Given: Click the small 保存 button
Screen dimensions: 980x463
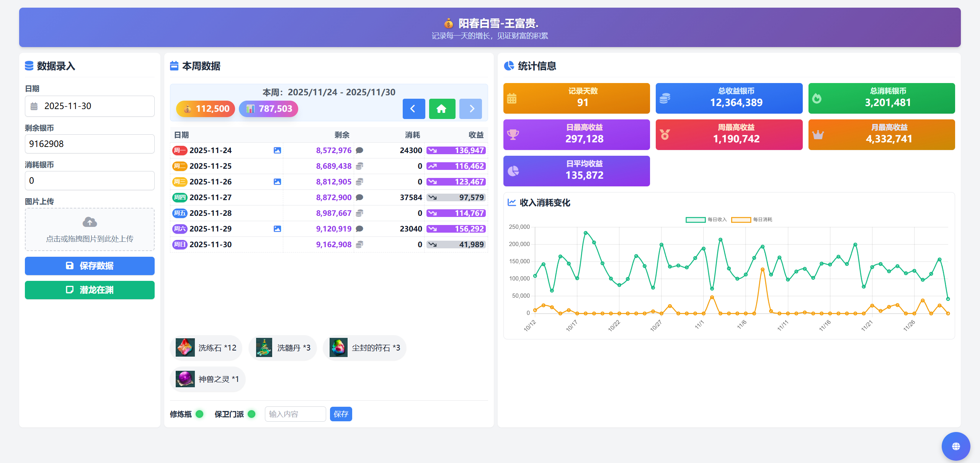Looking at the screenshot, I should [341, 414].
